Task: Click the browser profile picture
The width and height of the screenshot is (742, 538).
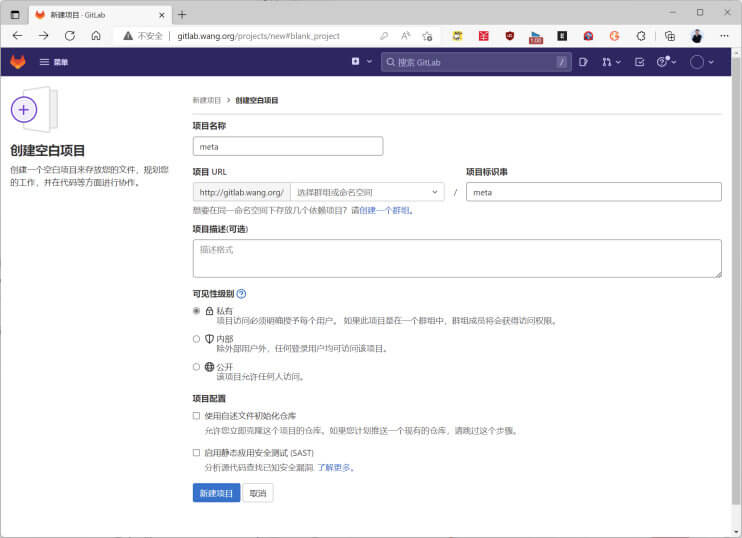Action: point(697,36)
